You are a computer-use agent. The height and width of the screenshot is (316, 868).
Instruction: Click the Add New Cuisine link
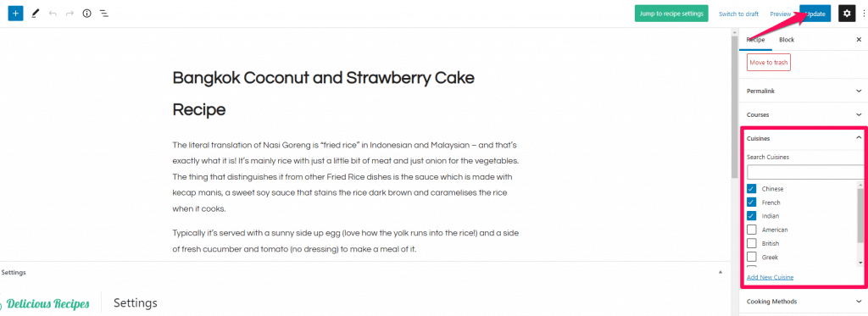(770, 277)
